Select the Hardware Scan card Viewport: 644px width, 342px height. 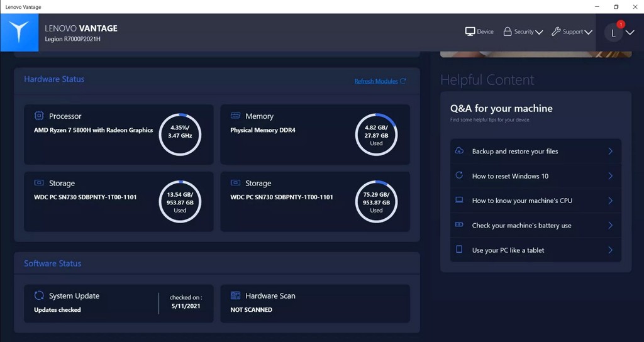[315, 304]
